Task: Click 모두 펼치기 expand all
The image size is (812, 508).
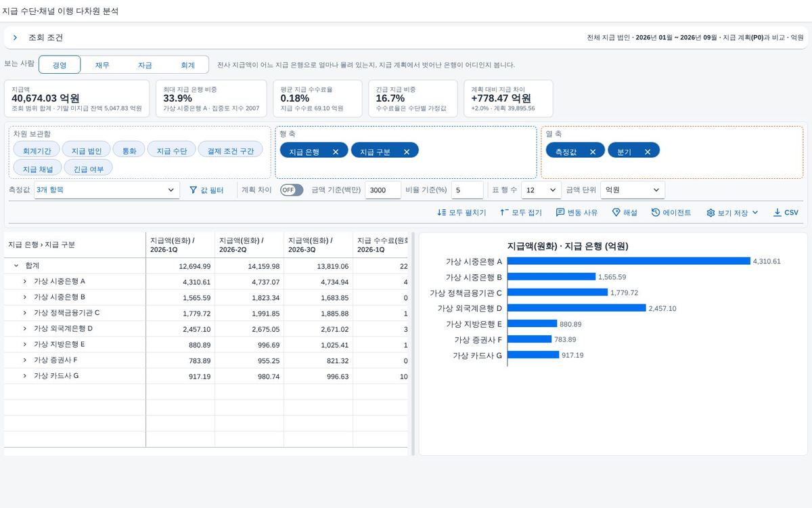Action: [461, 213]
